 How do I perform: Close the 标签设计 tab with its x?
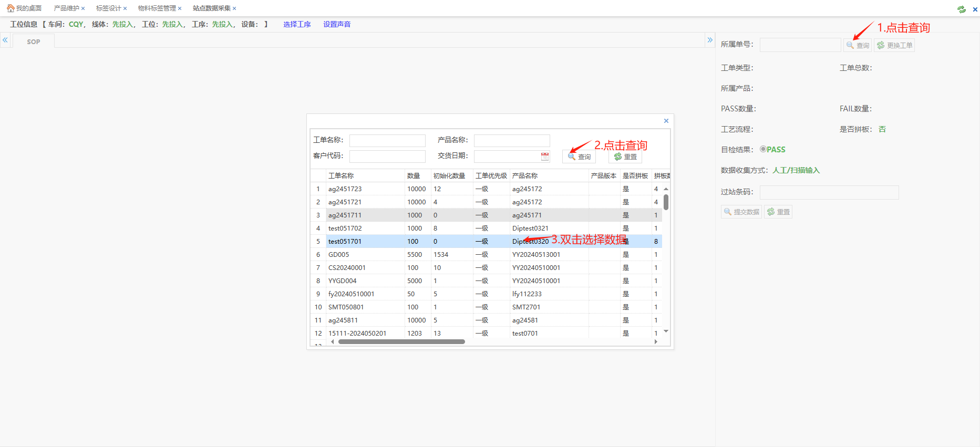tap(125, 8)
